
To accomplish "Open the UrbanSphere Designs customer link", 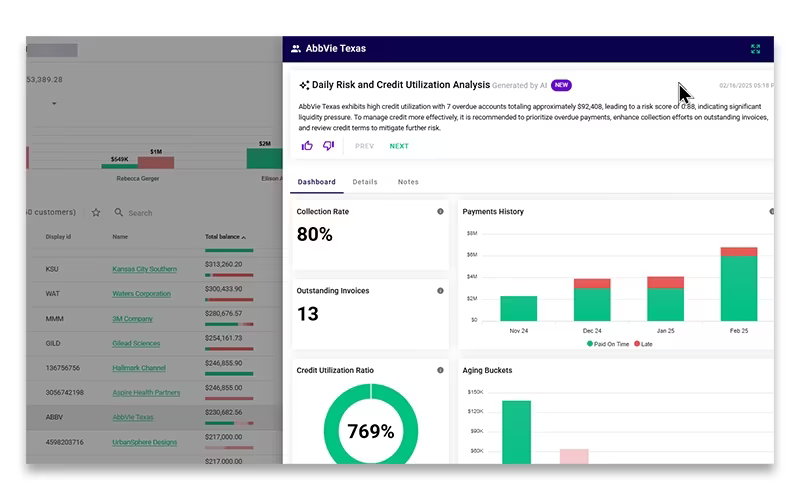I will click(x=144, y=442).
